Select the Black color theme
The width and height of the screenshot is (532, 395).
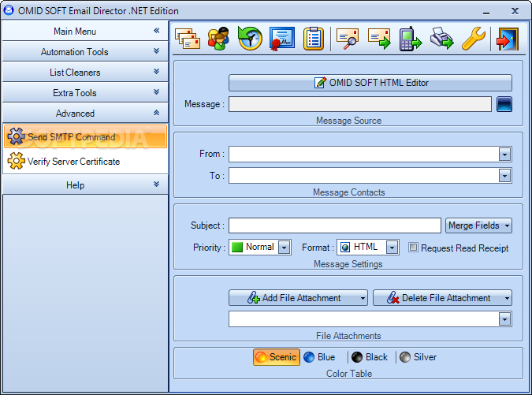(x=370, y=357)
